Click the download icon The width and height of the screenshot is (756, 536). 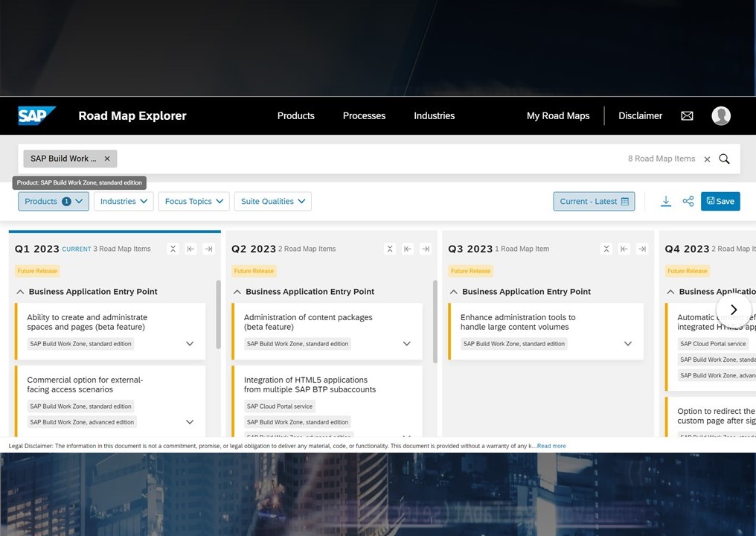pos(666,201)
